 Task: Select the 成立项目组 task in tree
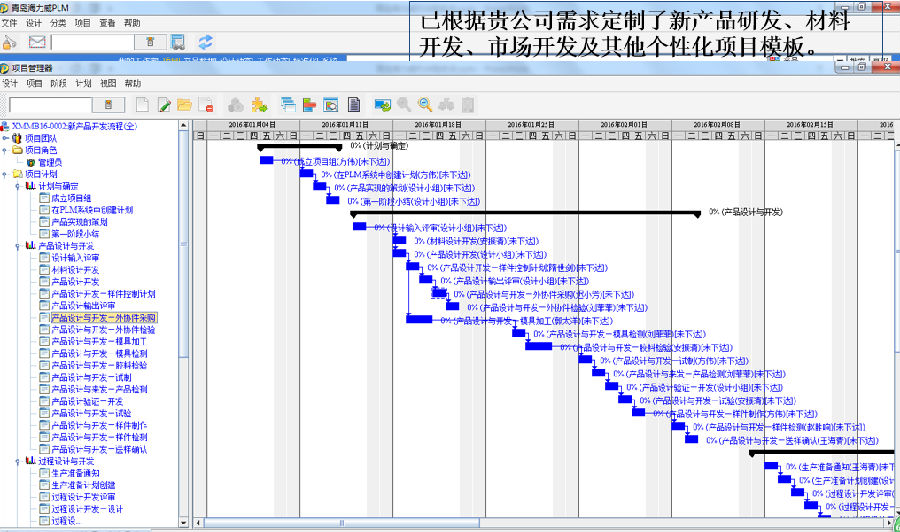(71, 198)
